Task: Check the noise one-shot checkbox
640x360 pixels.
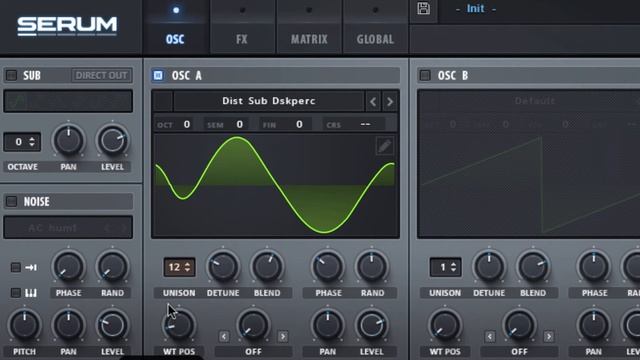Action: coord(16,267)
